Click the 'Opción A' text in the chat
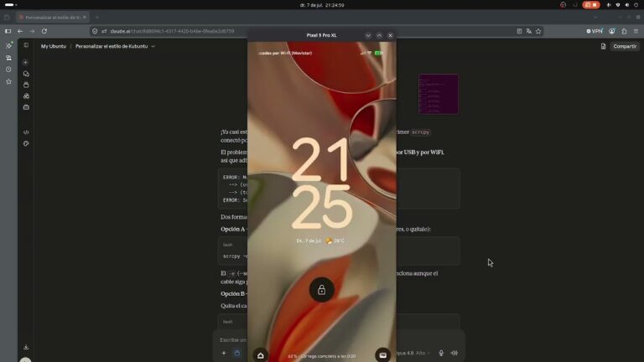 click(x=232, y=229)
